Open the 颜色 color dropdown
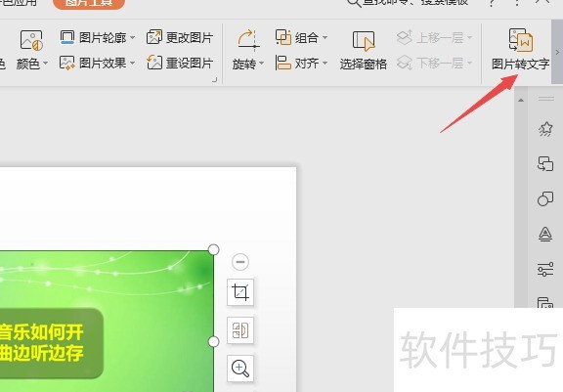 pos(32,50)
